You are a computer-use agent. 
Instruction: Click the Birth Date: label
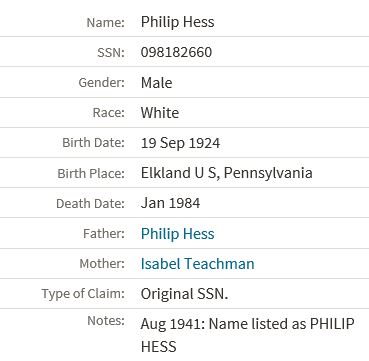[93, 143]
